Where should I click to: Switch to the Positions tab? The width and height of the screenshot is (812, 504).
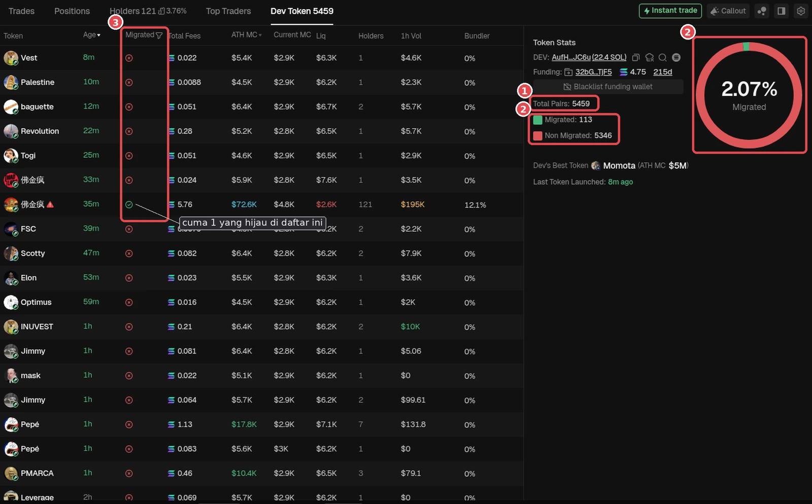point(72,11)
